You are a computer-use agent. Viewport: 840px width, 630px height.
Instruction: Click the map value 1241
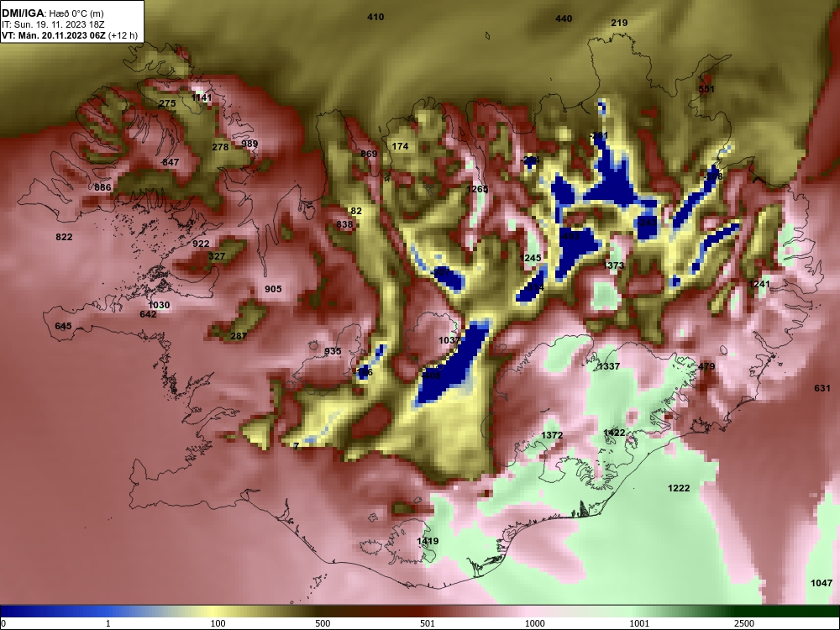click(x=759, y=284)
